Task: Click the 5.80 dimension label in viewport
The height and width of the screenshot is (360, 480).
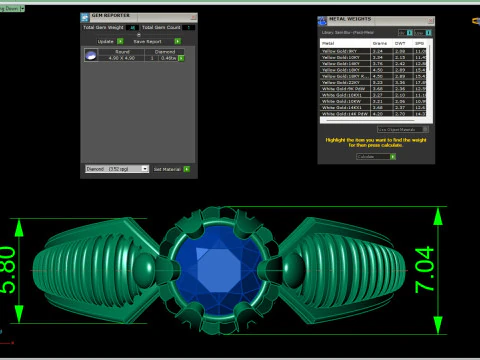Action: 8,270
